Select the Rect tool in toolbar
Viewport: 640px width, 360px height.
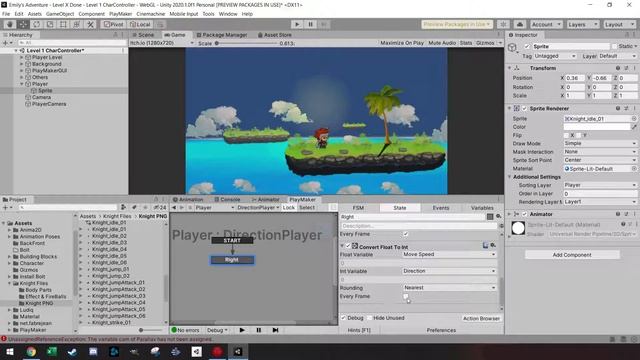coord(63,24)
